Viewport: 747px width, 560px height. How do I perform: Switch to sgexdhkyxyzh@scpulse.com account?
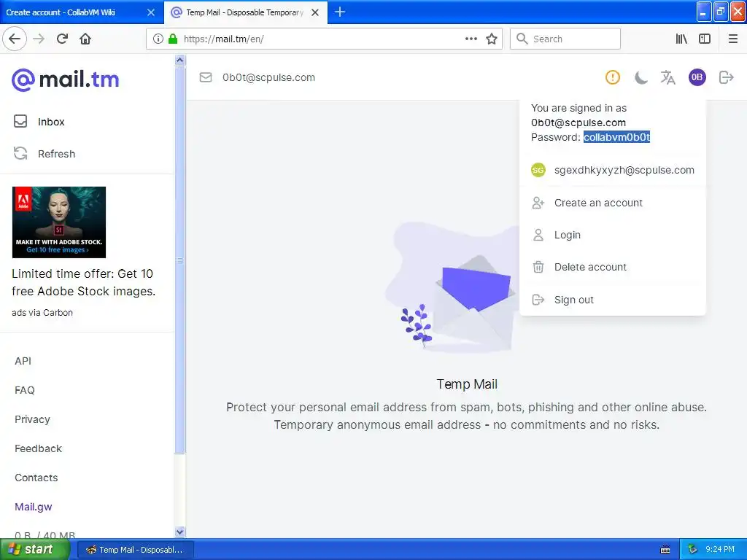point(612,170)
